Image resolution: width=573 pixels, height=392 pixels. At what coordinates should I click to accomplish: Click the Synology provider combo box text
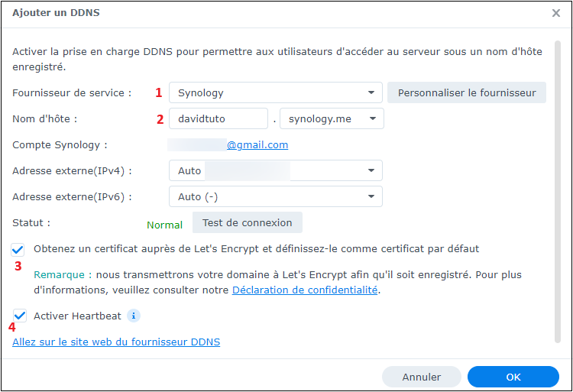pyautogui.click(x=201, y=93)
